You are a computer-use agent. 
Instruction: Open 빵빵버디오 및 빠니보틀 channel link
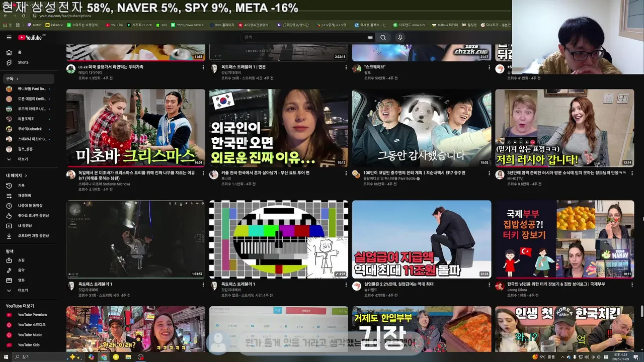(x=390, y=178)
